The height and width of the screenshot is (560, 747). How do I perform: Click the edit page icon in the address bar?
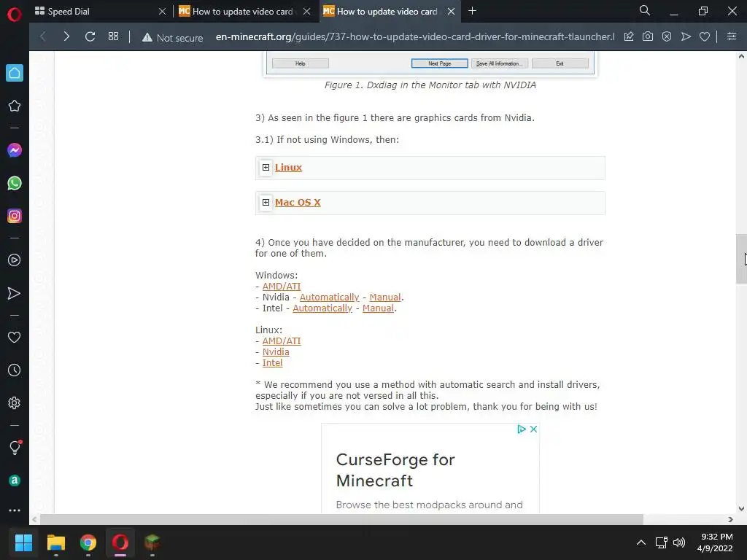coord(629,36)
